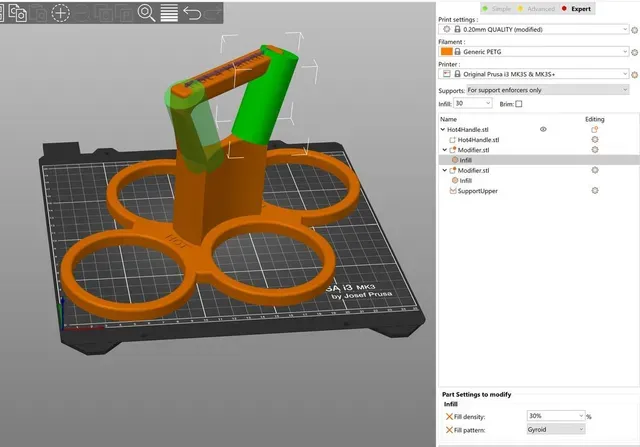Image resolution: width=640 pixels, height=447 pixels.
Task: Reset Fill pattern using its orange X icon
Action: [x=449, y=430]
